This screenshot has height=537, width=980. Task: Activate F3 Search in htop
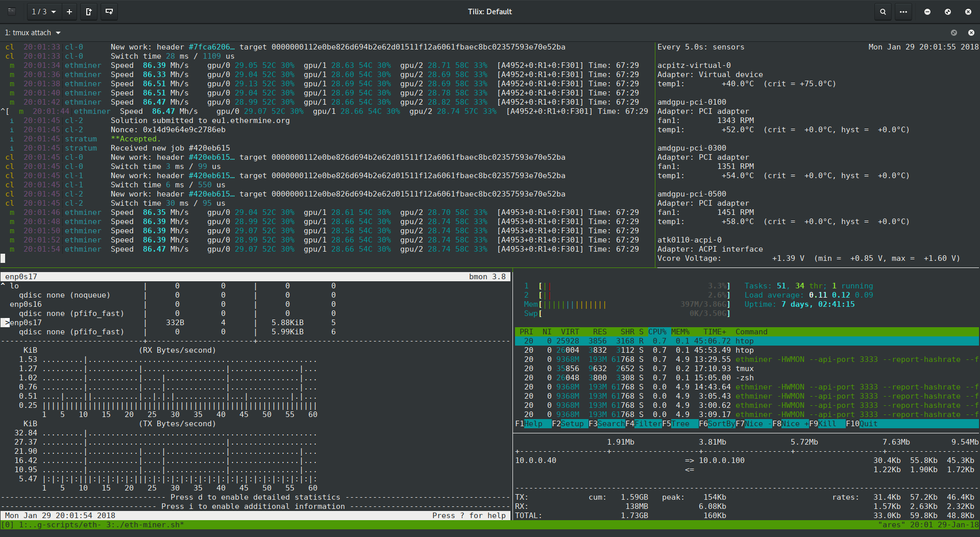[606, 424]
